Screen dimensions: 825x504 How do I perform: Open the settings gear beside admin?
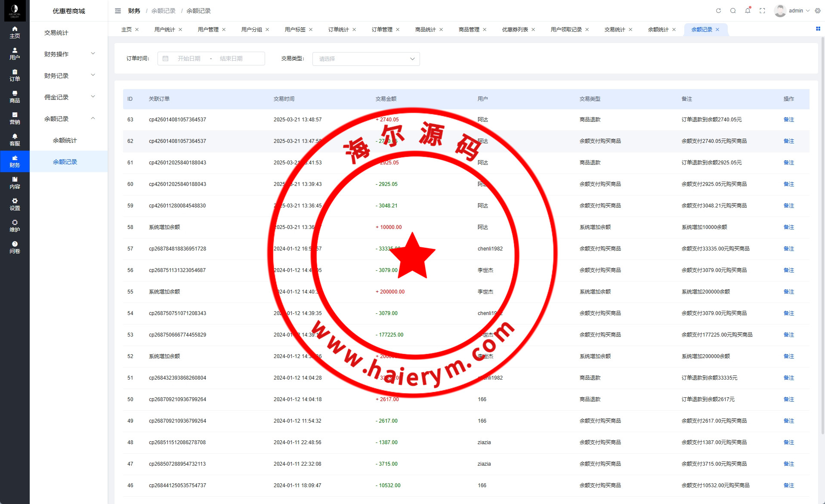[818, 11]
